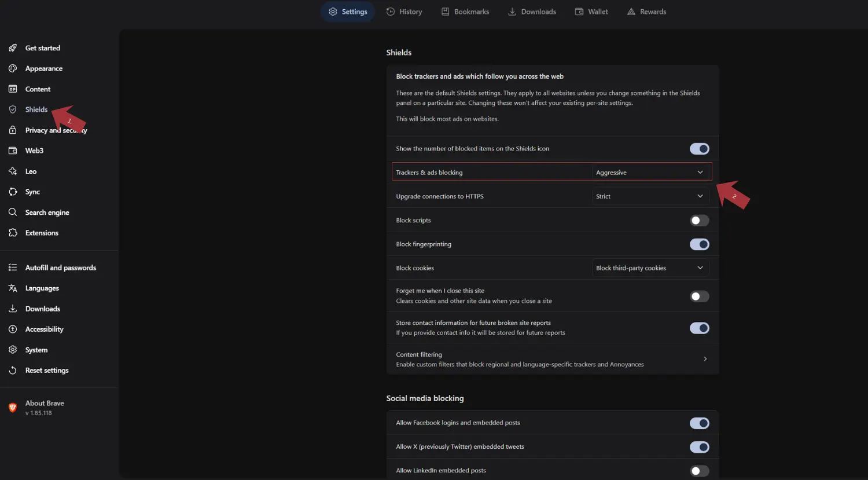Image resolution: width=868 pixels, height=480 pixels.
Task: Toggle Forget me when I close this site
Action: pos(699,296)
